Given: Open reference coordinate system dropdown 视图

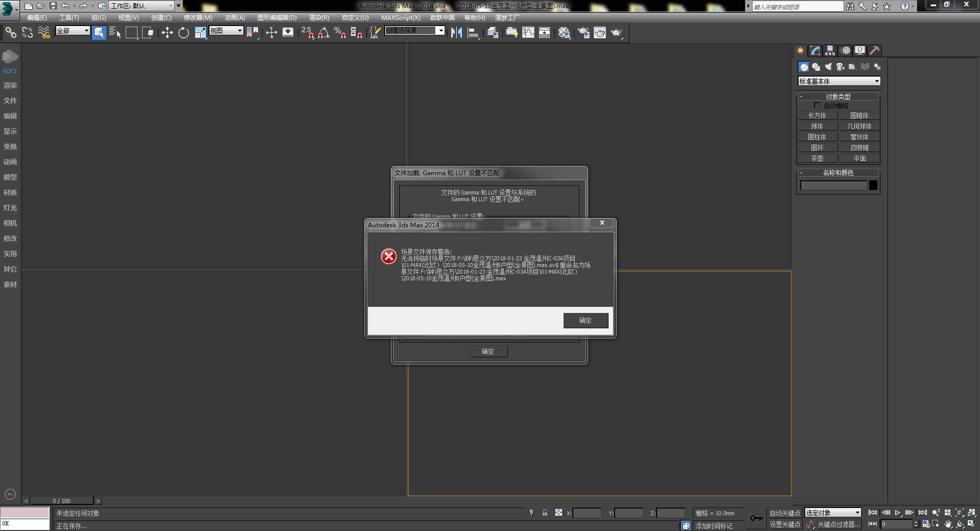Looking at the screenshot, I should (x=226, y=31).
